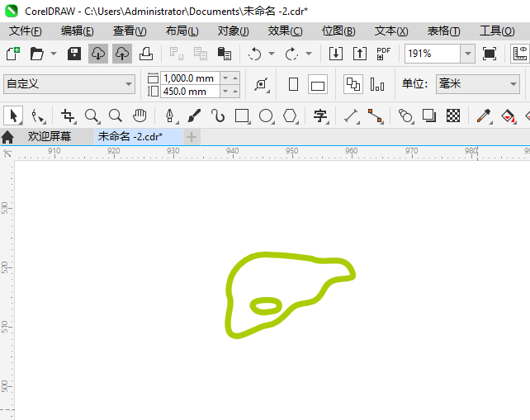Click the page height field
Viewport: 530px width, 420px height.
[x=191, y=92]
